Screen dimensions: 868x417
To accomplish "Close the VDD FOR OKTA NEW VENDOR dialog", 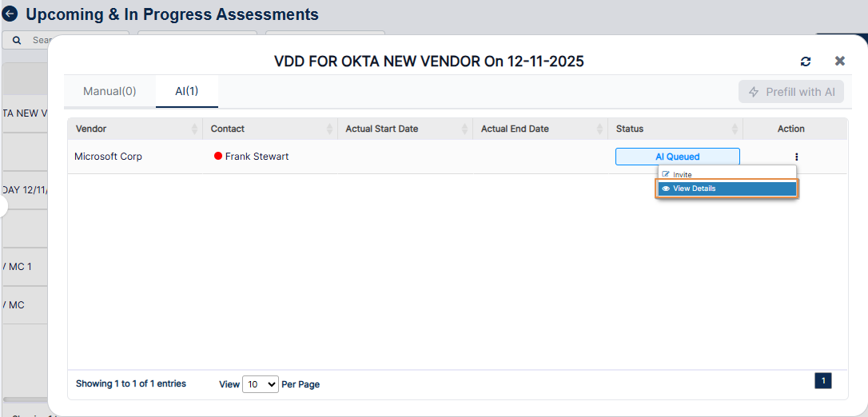I will click(840, 61).
